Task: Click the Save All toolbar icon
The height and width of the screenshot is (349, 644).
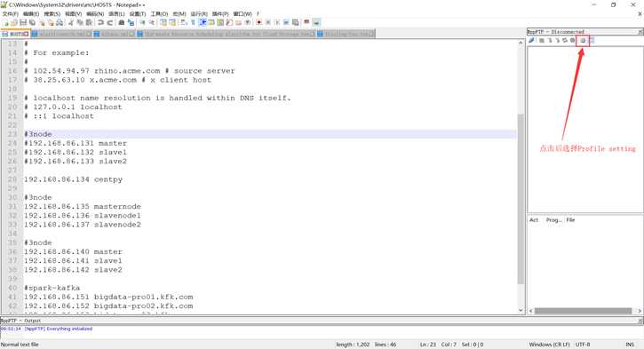Action: tap(32, 22)
